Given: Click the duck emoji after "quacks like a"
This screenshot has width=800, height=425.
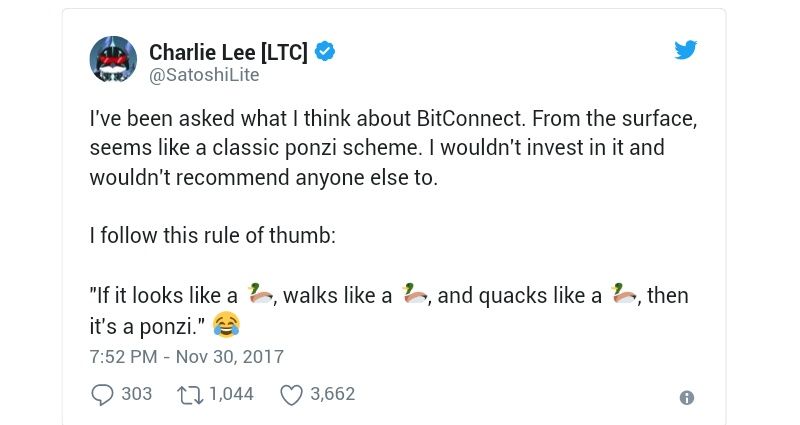Looking at the screenshot, I should [624, 294].
